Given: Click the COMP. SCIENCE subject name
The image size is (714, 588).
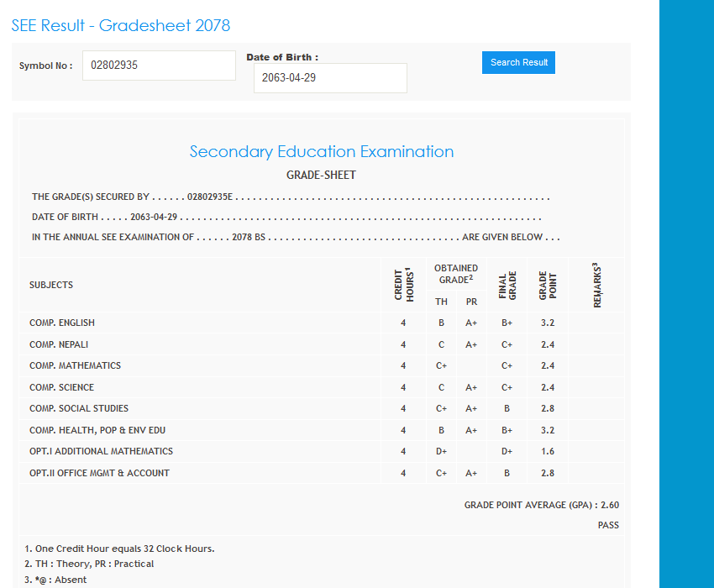Looking at the screenshot, I should (x=61, y=387).
